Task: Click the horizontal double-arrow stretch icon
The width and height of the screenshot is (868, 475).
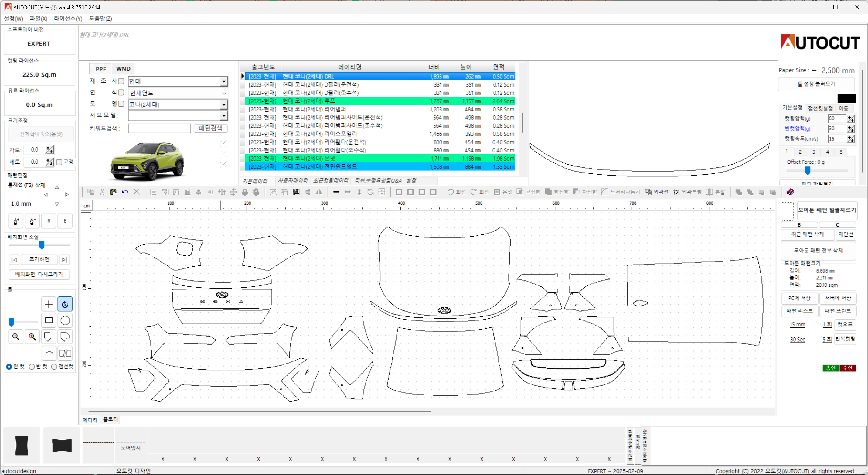Action: pyautogui.click(x=347, y=192)
